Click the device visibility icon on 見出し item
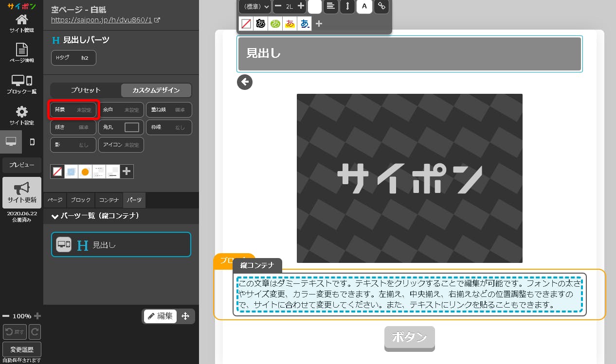Screen dimensions: 616x364 coord(64,245)
